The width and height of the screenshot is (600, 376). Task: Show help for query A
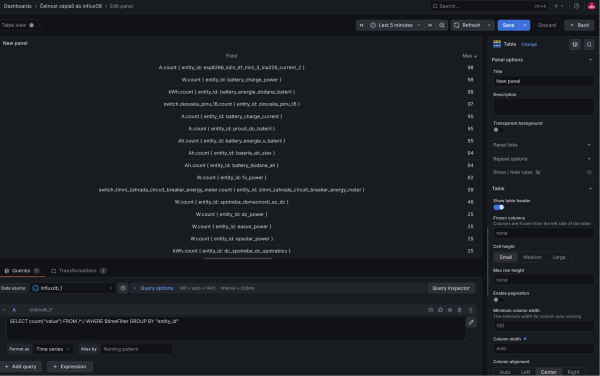coord(431,310)
